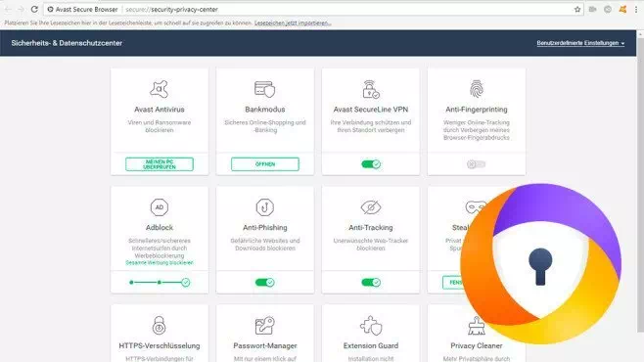Screen dimensions: 644x362
Task: Click the Anti-Tracking crossed eye icon
Action: (371, 207)
